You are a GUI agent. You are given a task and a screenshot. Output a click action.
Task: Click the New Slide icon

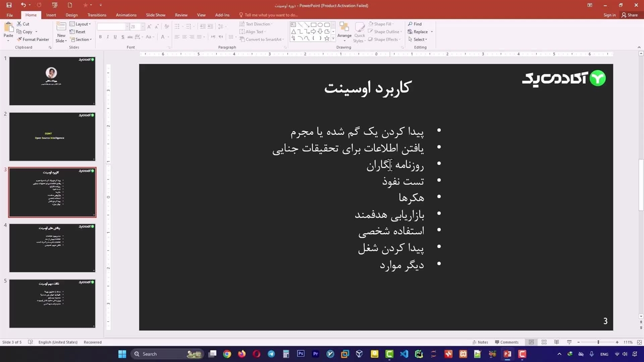(61, 29)
